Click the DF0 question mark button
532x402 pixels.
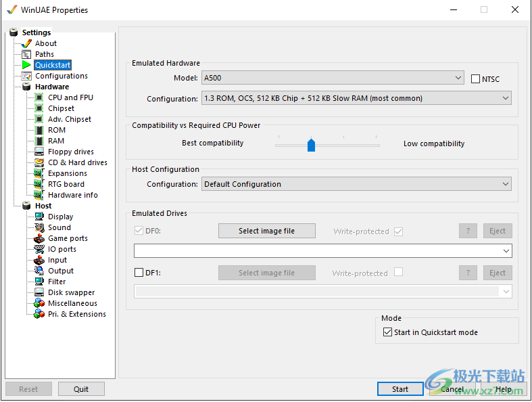pyautogui.click(x=468, y=231)
